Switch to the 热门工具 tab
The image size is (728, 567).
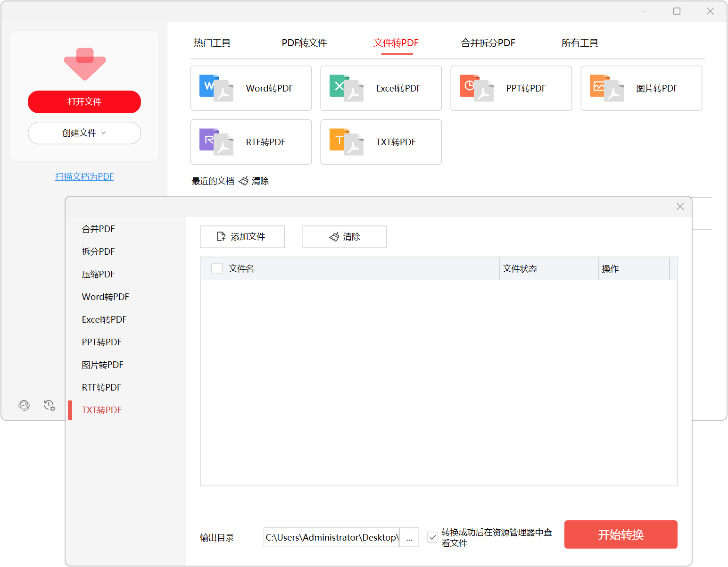[x=212, y=43]
